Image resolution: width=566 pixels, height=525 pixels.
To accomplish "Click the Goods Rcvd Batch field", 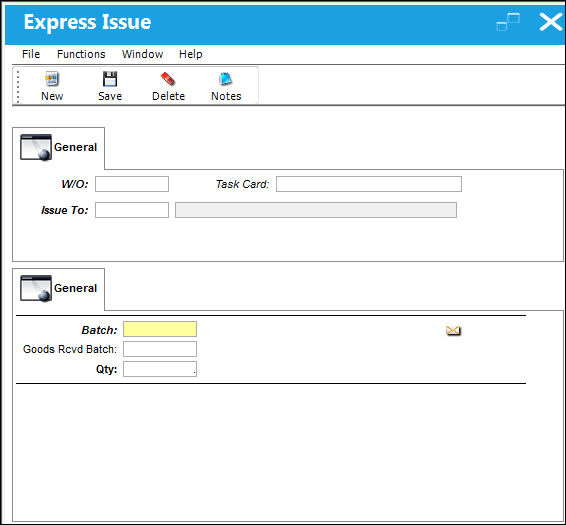I will [x=160, y=349].
